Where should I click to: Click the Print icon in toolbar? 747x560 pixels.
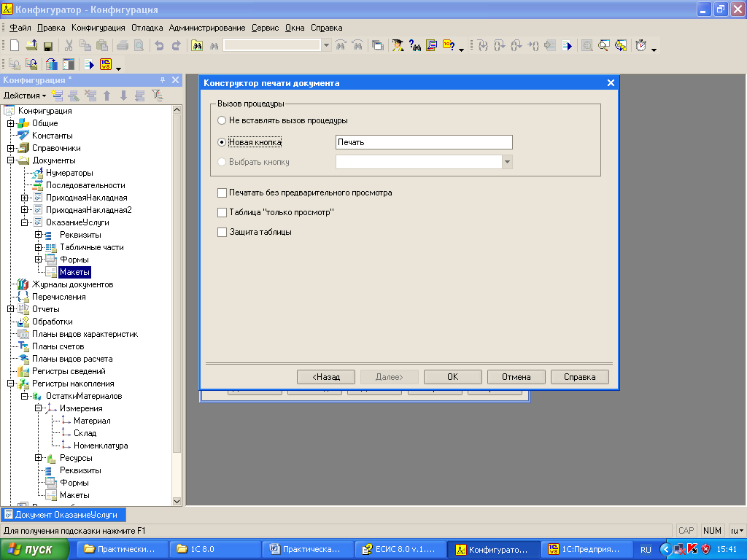(x=123, y=45)
